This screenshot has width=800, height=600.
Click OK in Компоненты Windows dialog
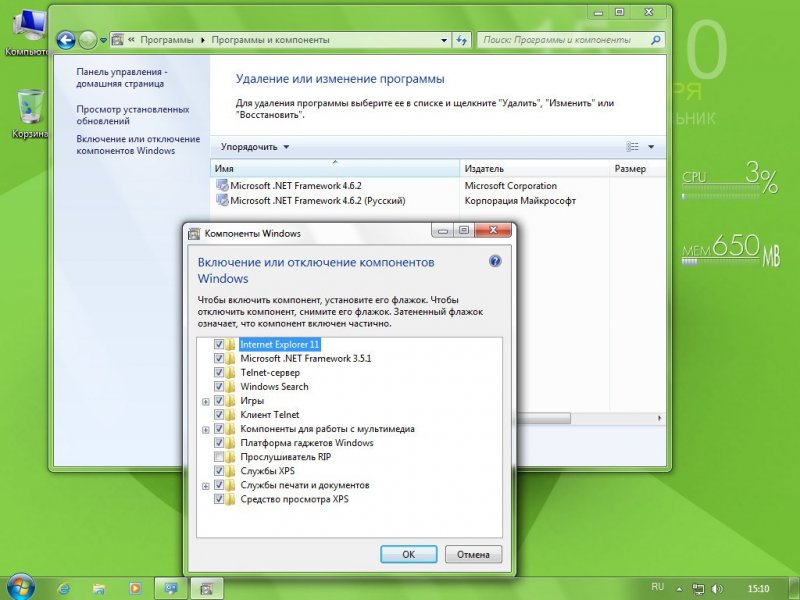pos(409,554)
